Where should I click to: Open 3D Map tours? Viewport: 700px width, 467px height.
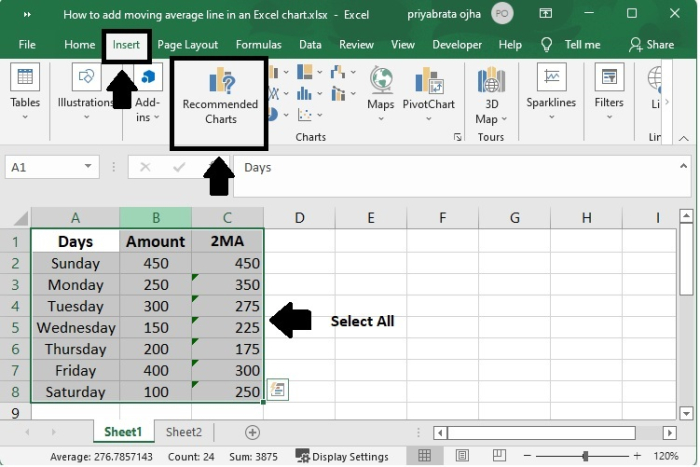click(x=491, y=95)
